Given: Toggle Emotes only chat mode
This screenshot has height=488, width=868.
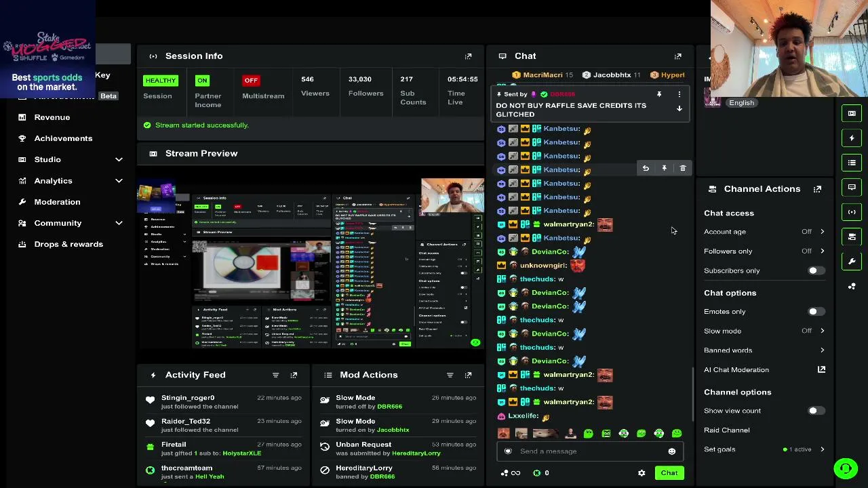Looking at the screenshot, I should [x=816, y=312].
